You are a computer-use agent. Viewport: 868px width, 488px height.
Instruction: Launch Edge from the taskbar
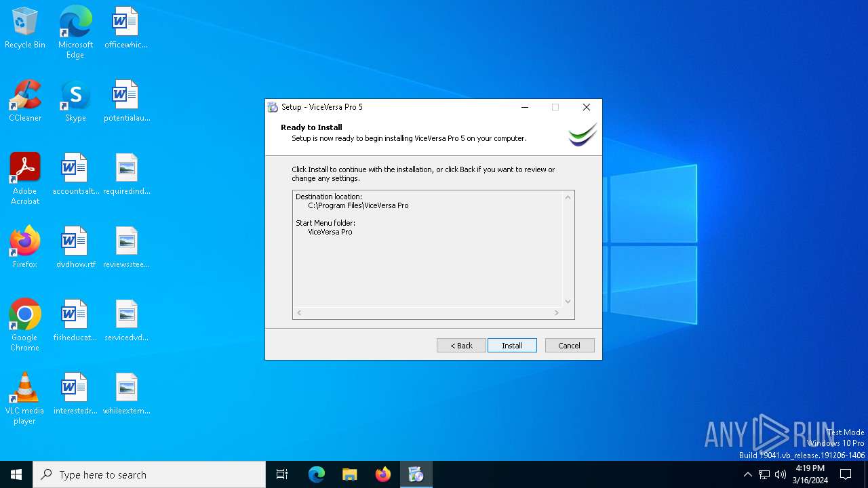point(317,474)
